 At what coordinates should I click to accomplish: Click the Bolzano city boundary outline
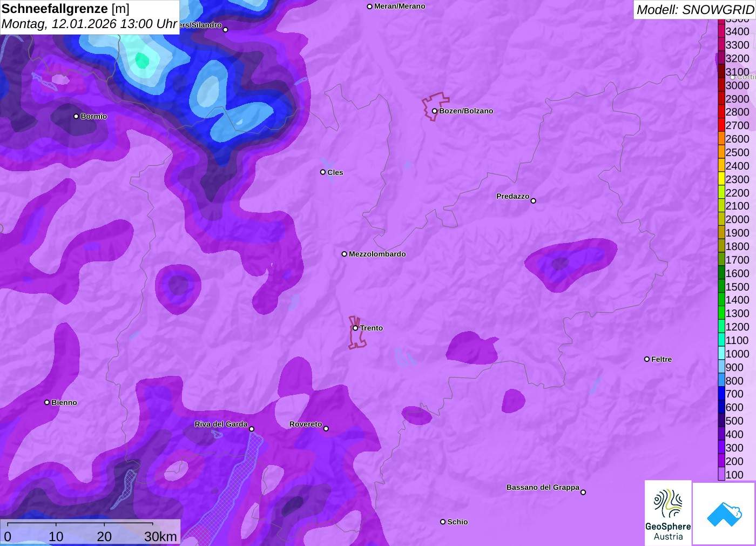pos(435,106)
